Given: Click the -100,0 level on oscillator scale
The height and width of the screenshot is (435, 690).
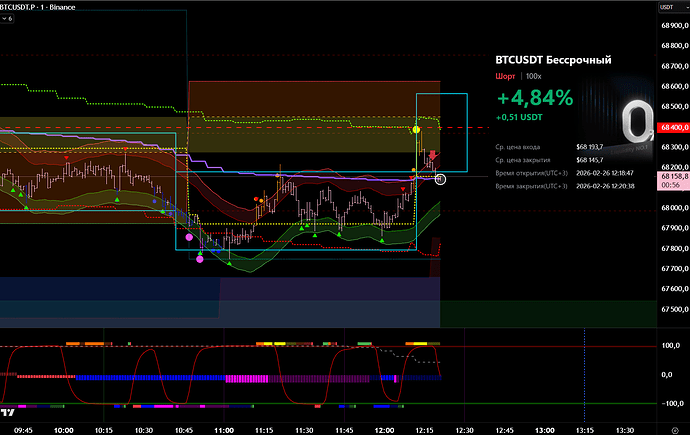Looking at the screenshot, I should click(669, 403).
